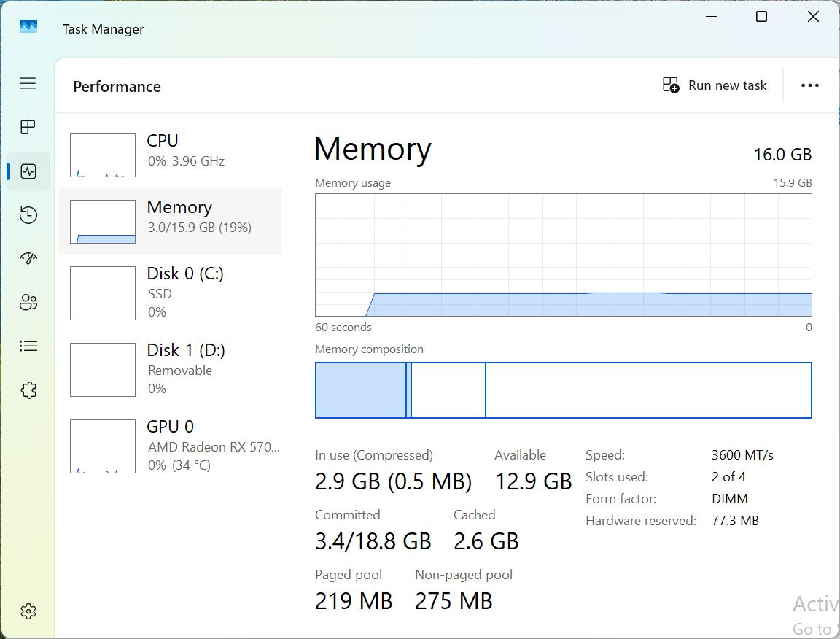Click the Paged pool value 219 MB
This screenshot has width=840, height=639.
tap(354, 601)
